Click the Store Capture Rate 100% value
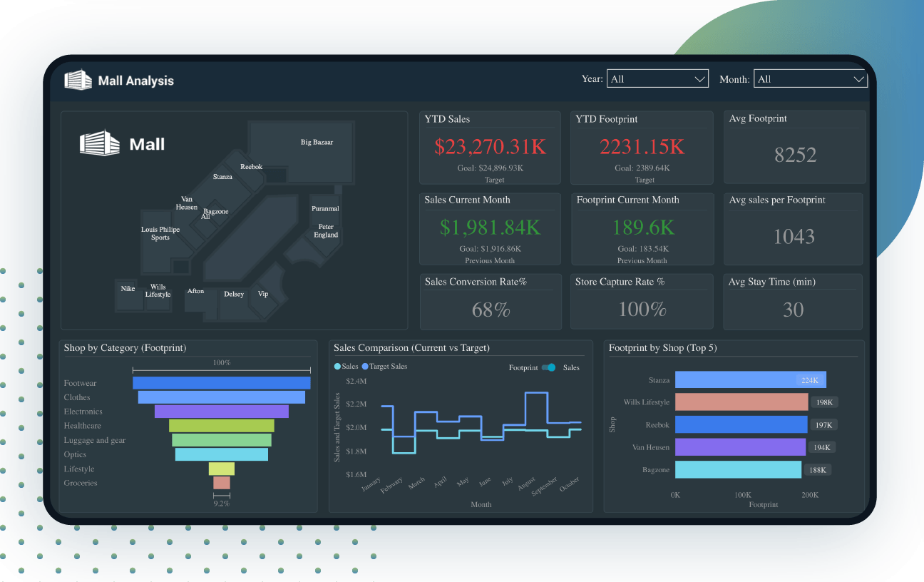This screenshot has width=924, height=582. click(x=642, y=309)
